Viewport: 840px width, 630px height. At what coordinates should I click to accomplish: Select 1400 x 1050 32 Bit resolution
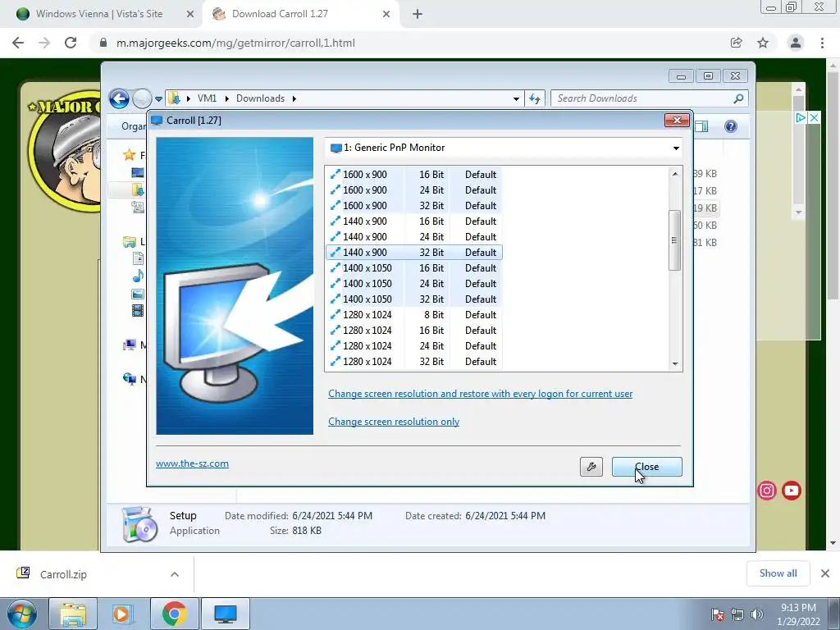tap(414, 299)
